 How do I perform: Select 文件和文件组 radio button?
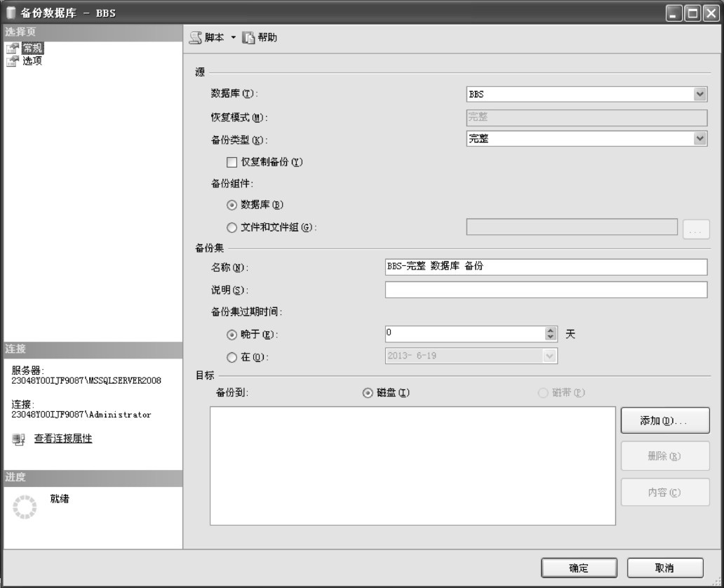click(x=232, y=227)
